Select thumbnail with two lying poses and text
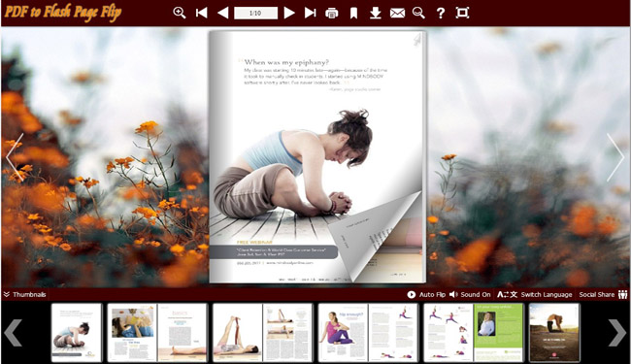The height and width of the screenshot is (364, 631). coord(287,333)
